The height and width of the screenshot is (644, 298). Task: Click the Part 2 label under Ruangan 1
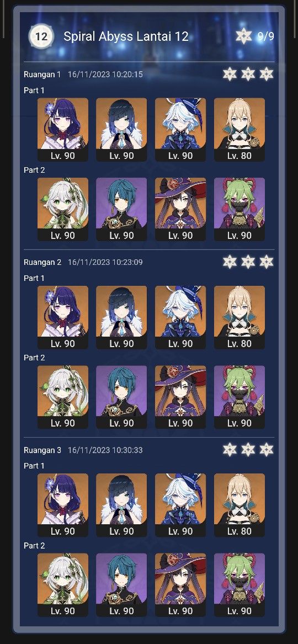[34, 170]
